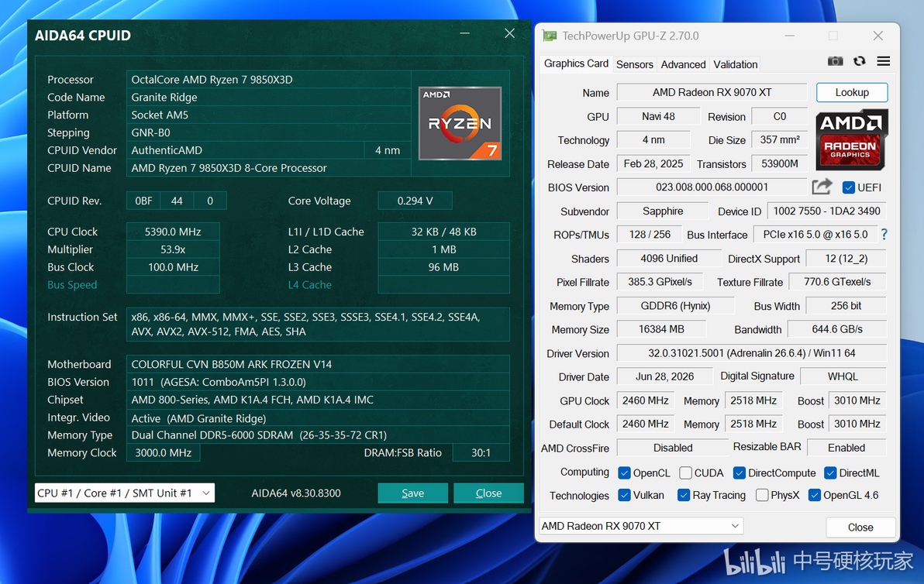This screenshot has height=584, width=924.
Task: Click the GPU-Z screenshot camera icon
Action: (835, 61)
